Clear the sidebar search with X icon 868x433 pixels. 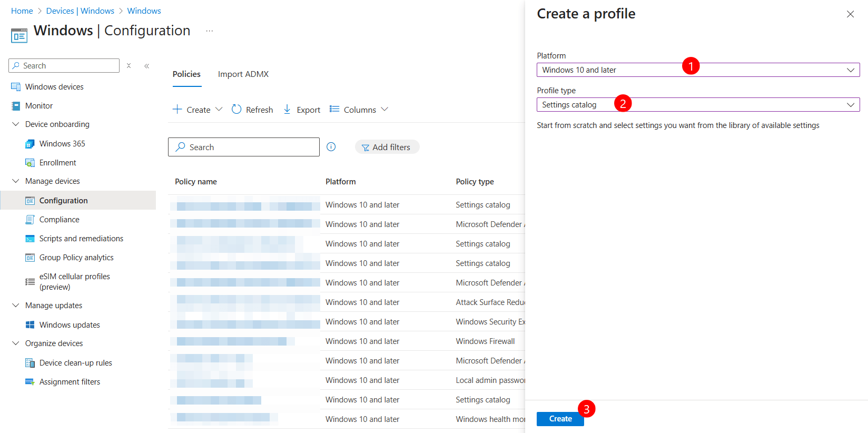[x=129, y=66]
